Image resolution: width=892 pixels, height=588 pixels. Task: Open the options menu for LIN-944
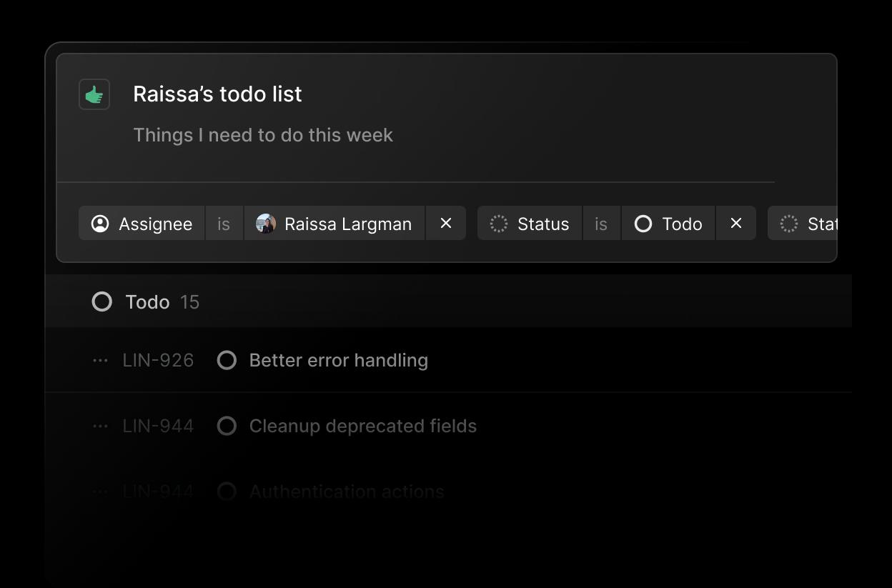tap(99, 426)
